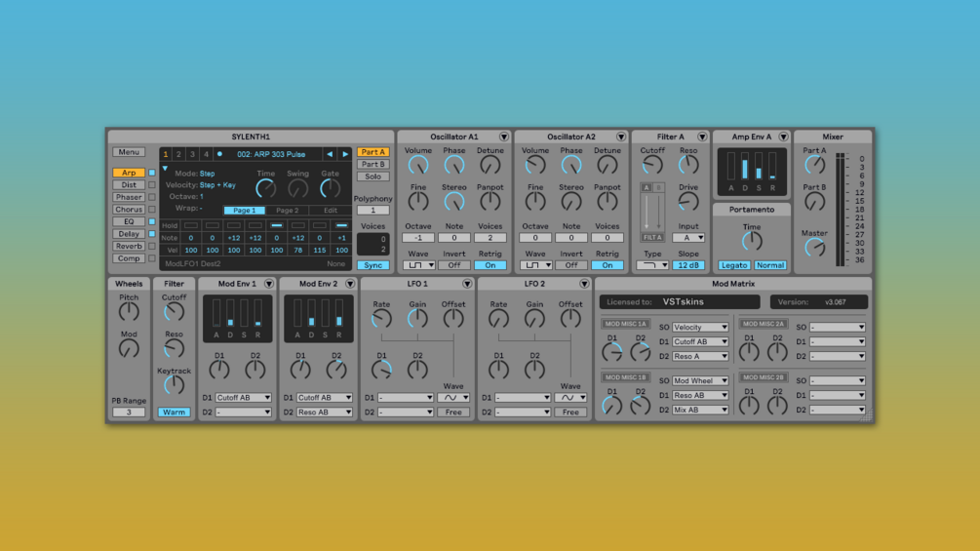This screenshot has width=980, height=551.
Task: Select the Arp effect tab
Action: tap(129, 173)
